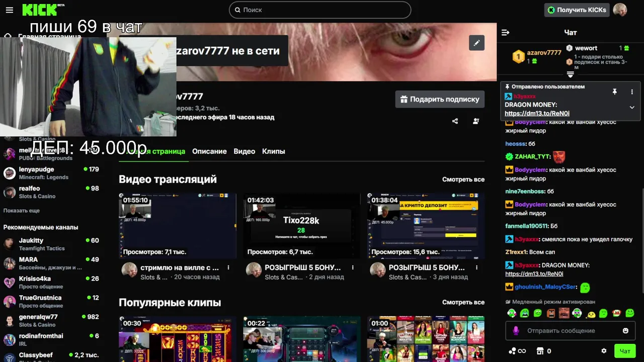Open the 01:38:04 stream video thumbnail
This screenshot has width=644, height=362.
(x=426, y=226)
